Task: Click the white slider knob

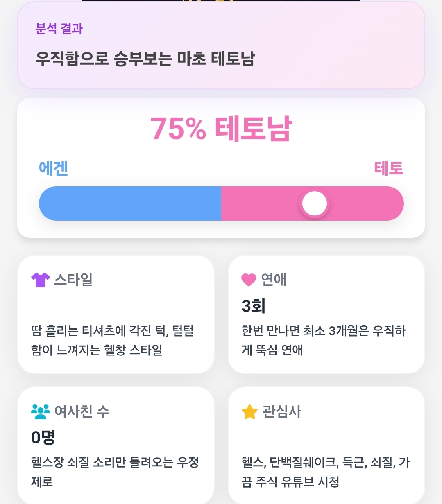Action: click(315, 203)
